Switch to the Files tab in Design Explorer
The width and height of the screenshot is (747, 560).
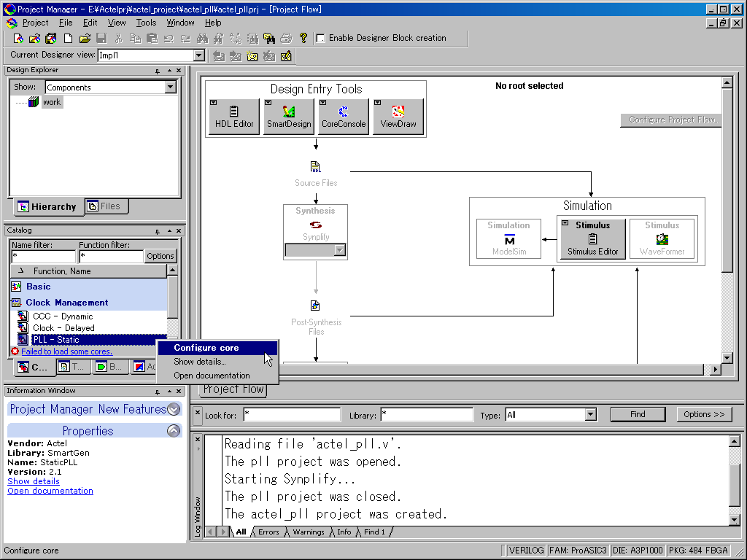click(x=106, y=206)
